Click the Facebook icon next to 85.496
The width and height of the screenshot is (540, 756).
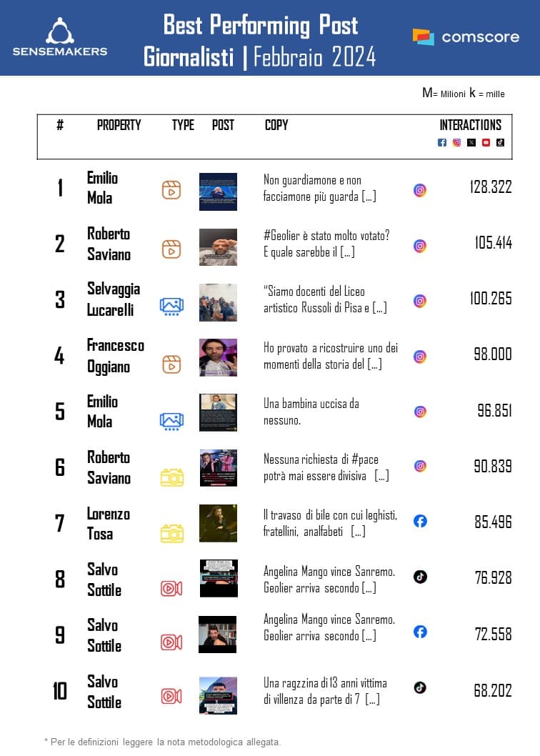(x=420, y=521)
